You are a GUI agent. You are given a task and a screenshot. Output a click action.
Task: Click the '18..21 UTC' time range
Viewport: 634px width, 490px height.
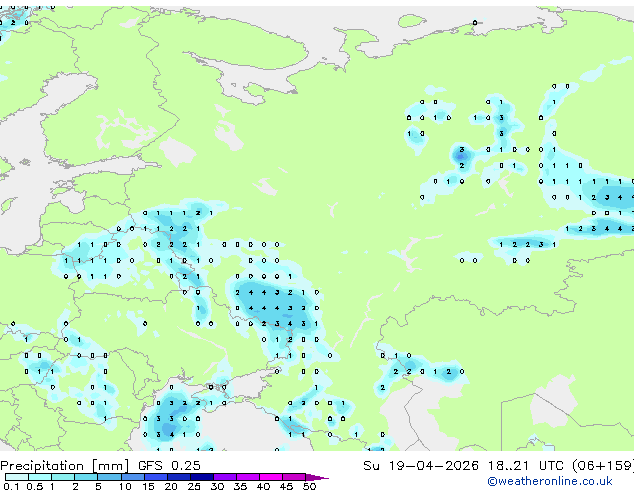point(526,466)
